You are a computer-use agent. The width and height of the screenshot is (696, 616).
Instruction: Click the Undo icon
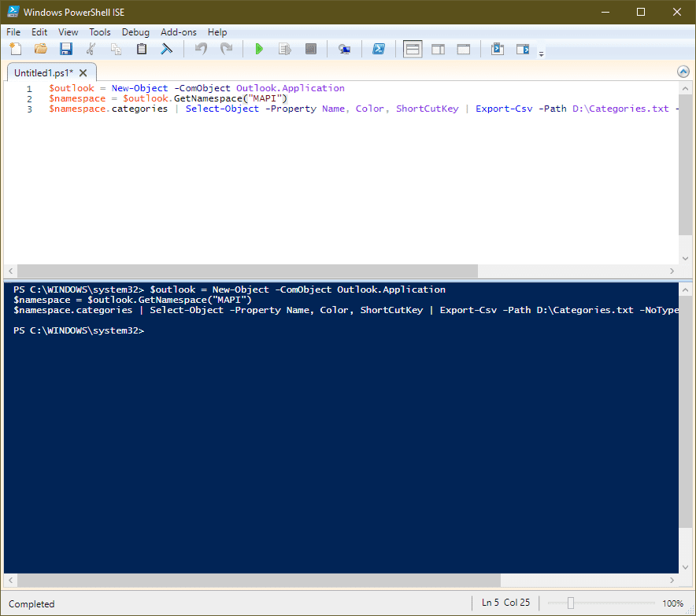point(200,48)
